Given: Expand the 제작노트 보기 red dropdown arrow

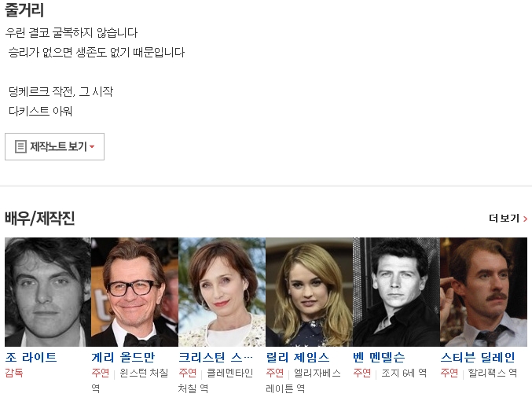Looking at the screenshot, I should coord(92,147).
